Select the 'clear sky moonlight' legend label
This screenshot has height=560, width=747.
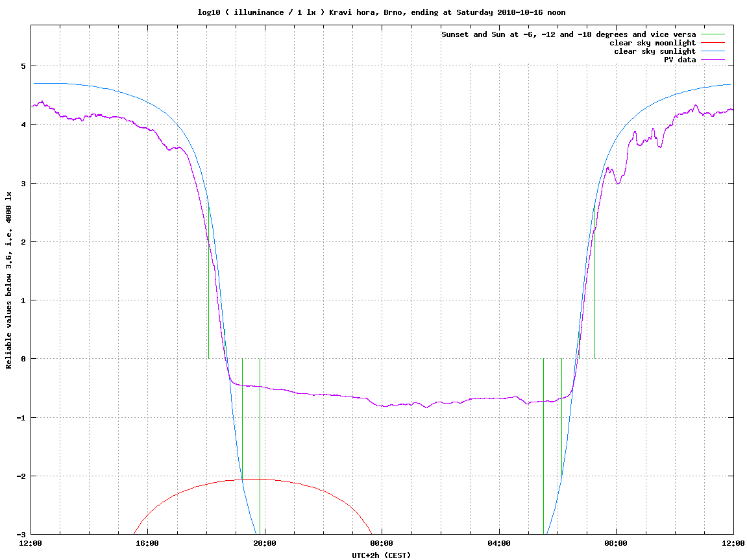[653, 43]
